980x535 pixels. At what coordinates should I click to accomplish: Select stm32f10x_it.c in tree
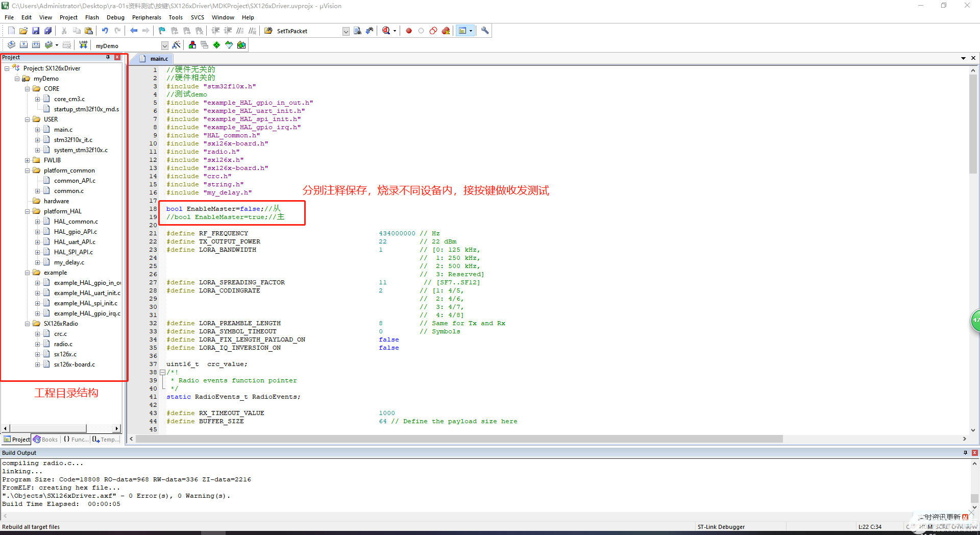[73, 140]
